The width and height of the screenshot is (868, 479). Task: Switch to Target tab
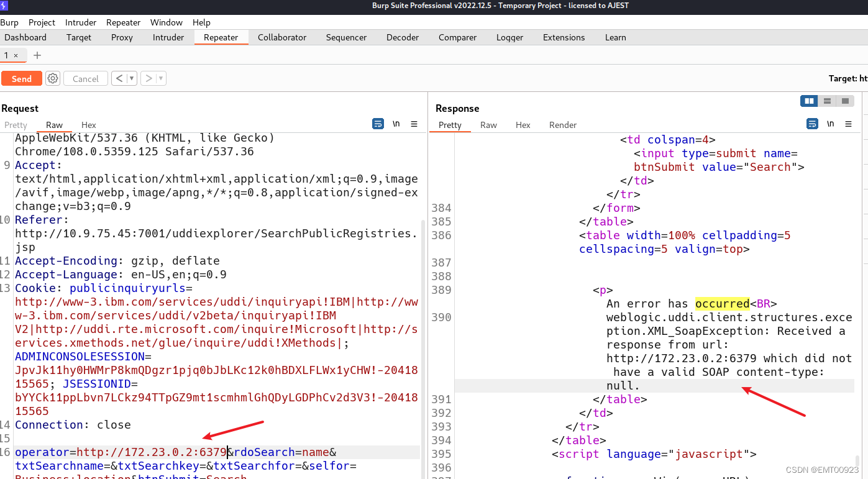point(79,37)
